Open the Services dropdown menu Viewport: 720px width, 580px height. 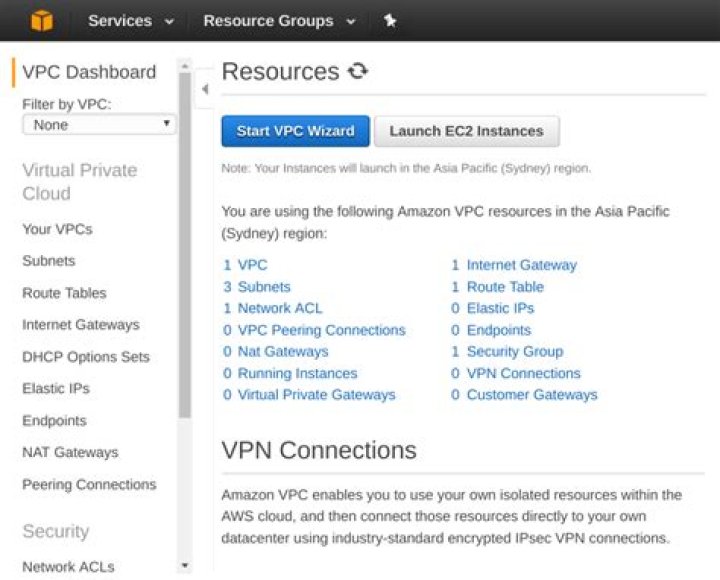130,21
